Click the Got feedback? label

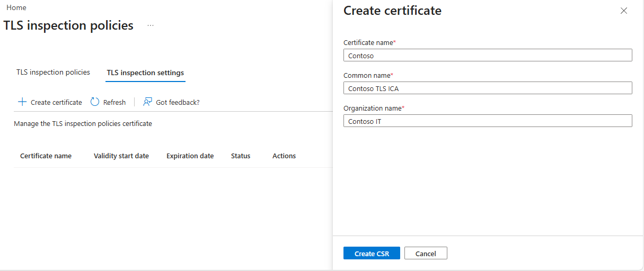click(x=178, y=102)
